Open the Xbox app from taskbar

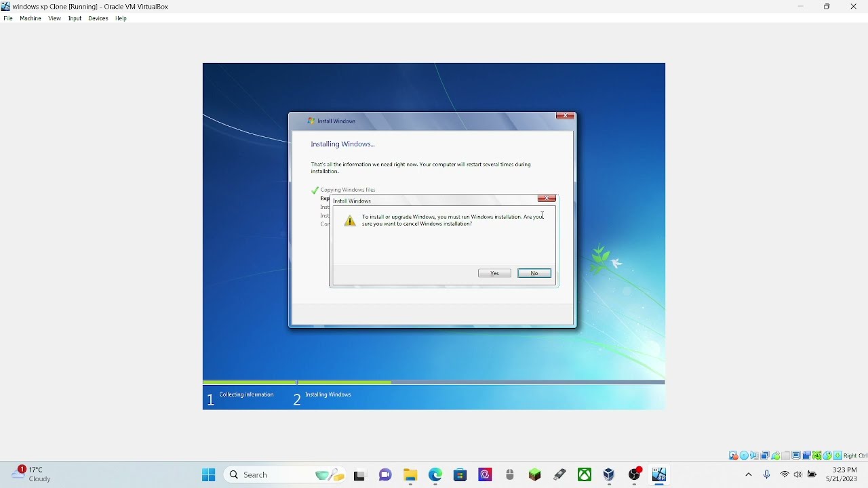pyautogui.click(x=585, y=475)
